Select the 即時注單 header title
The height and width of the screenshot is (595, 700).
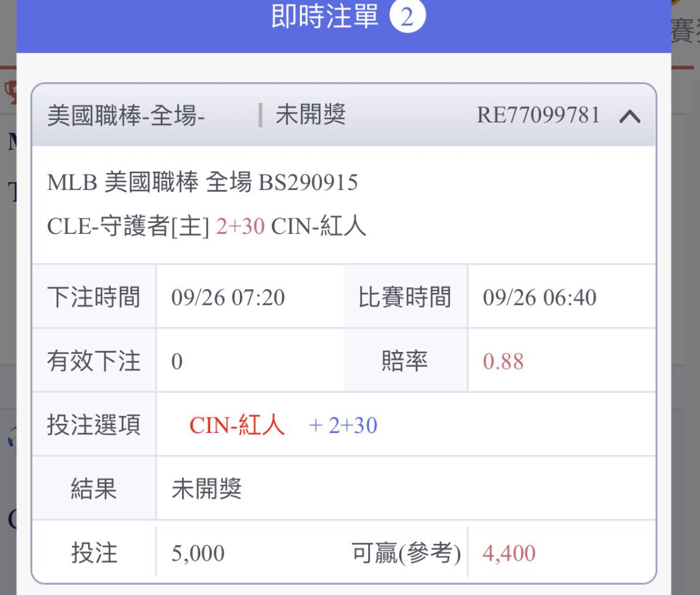point(325,16)
